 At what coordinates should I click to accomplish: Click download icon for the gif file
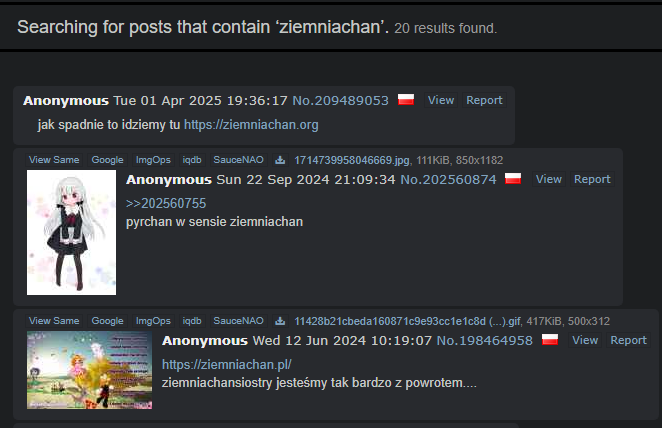coord(280,321)
